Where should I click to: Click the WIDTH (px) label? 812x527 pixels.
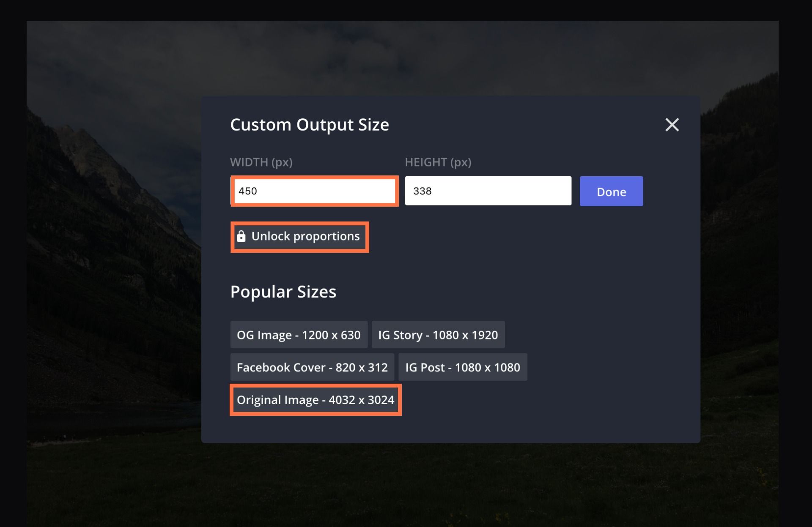coord(261,162)
